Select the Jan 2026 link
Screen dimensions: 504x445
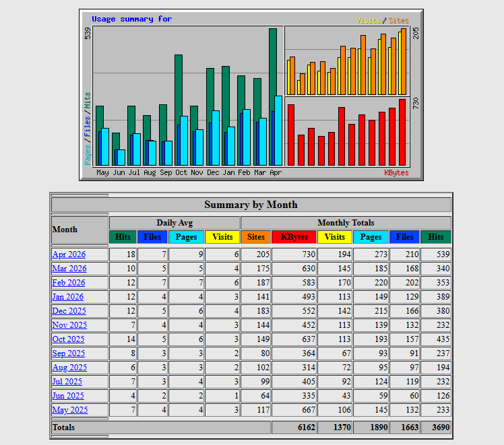[x=68, y=297]
